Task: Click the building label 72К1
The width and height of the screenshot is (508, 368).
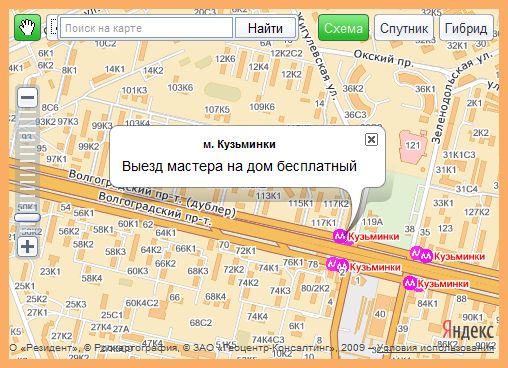Action: pos(246,250)
